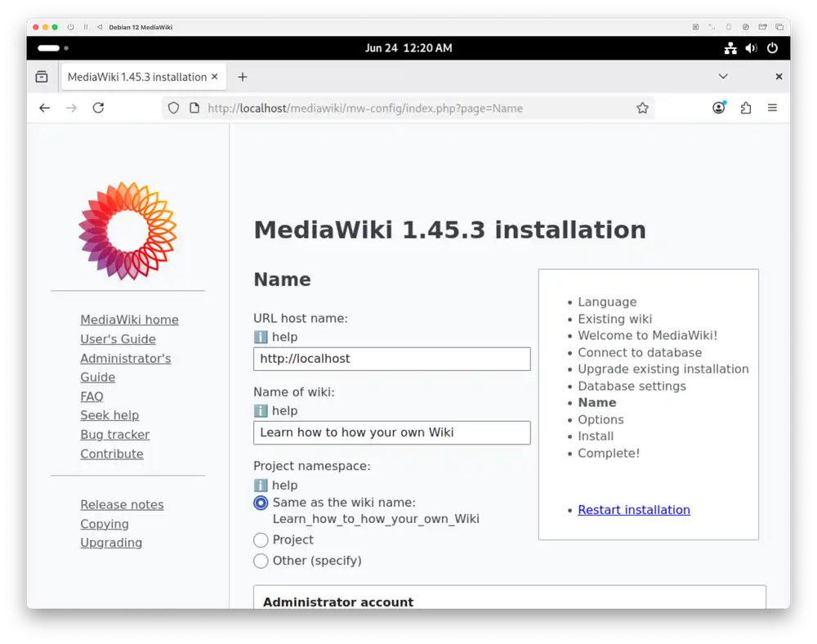
Task: Expand the list all tabs chevron
Action: [x=723, y=77]
